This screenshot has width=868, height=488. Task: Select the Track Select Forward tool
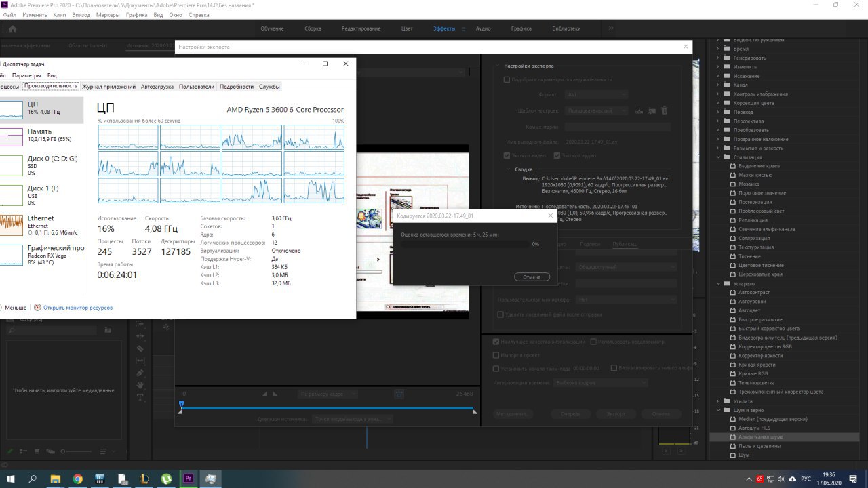[140, 324]
